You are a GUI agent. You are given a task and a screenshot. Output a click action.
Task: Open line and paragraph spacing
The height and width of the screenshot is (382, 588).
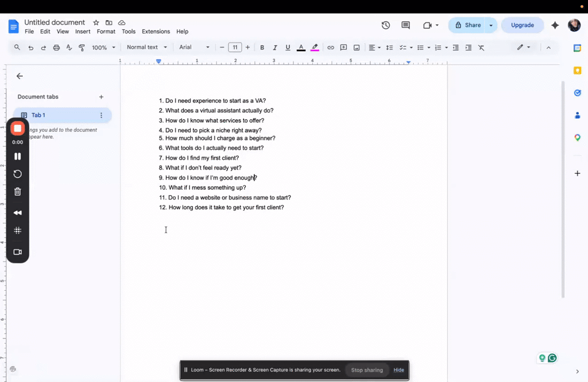pyautogui.click(x=389, y=48)
